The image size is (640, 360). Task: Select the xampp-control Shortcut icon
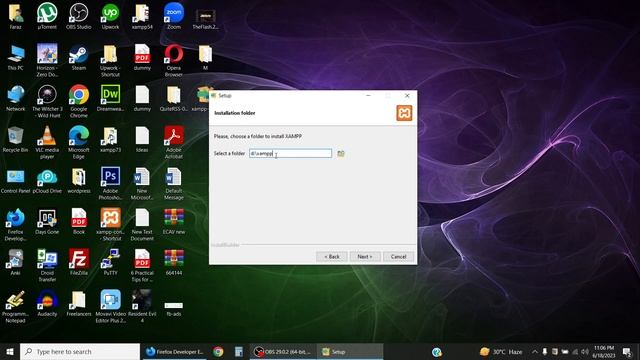coord(110,224)
